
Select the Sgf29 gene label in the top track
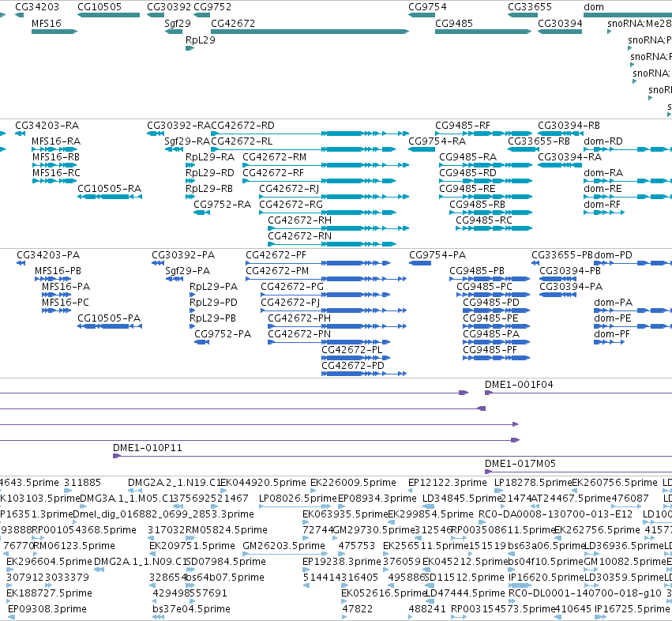tap(178, 23)
